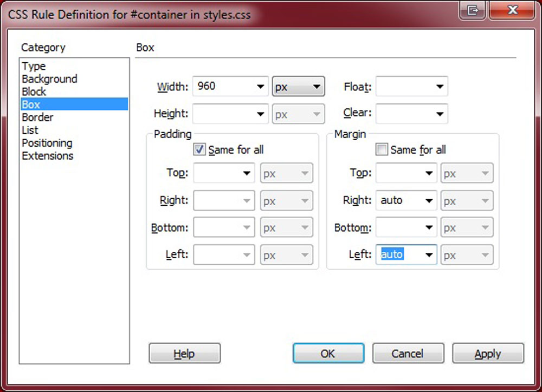This screenshot has height=392, width=542.
Task: Click the Cancel button
Action: click(408, 354)
